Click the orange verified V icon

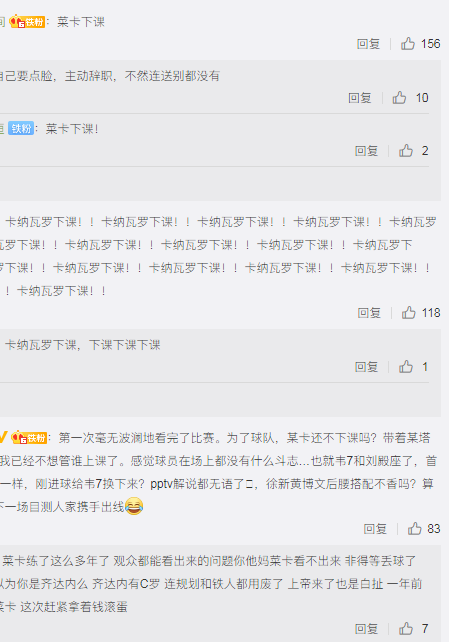coord(3,437)
